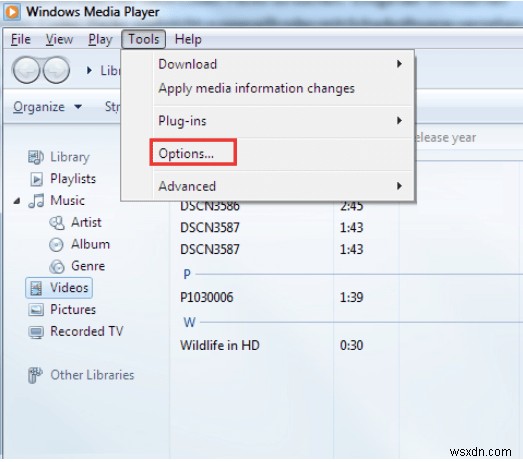
Task: Click the Videos film icon
Action: click(36, 288)
